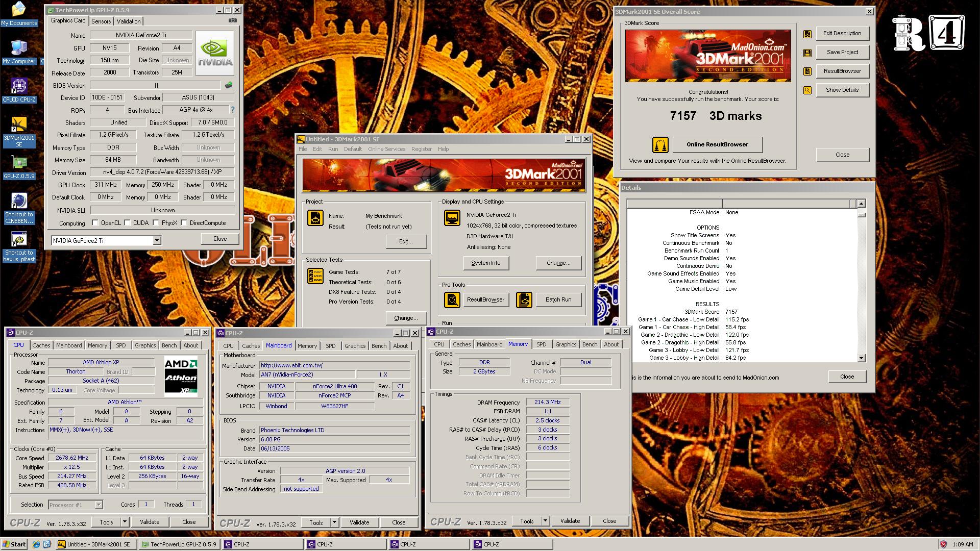Click the AMD Athlon XP logo

pos(181,377)
